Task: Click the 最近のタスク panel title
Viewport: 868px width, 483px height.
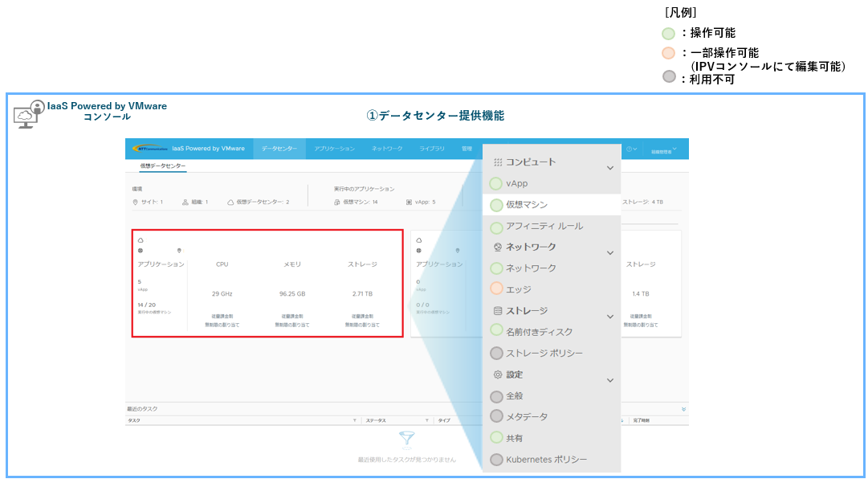Action: [x=142, y=409]
